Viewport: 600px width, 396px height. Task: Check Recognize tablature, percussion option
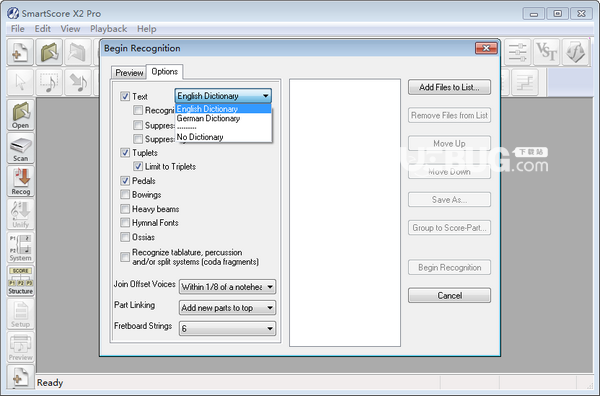click(x=125, y=257)
